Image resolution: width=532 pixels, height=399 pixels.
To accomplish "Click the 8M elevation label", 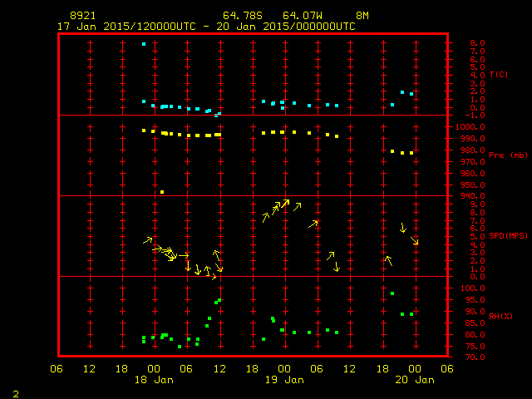I will pos(362,16).
